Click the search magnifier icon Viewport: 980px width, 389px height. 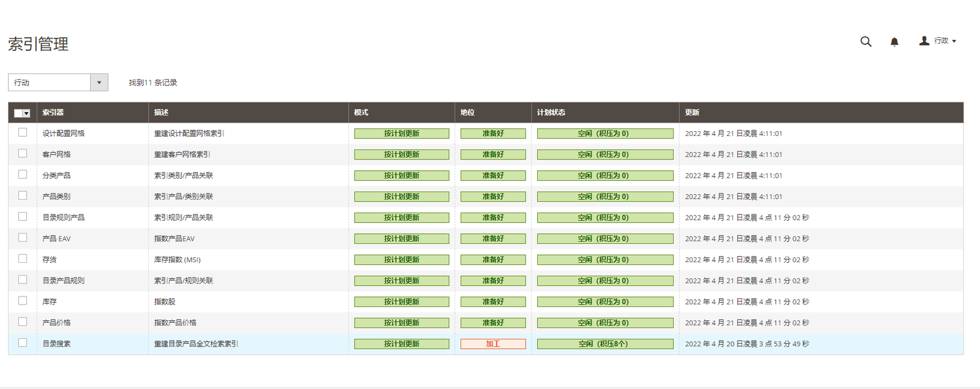tap(865, 42)
